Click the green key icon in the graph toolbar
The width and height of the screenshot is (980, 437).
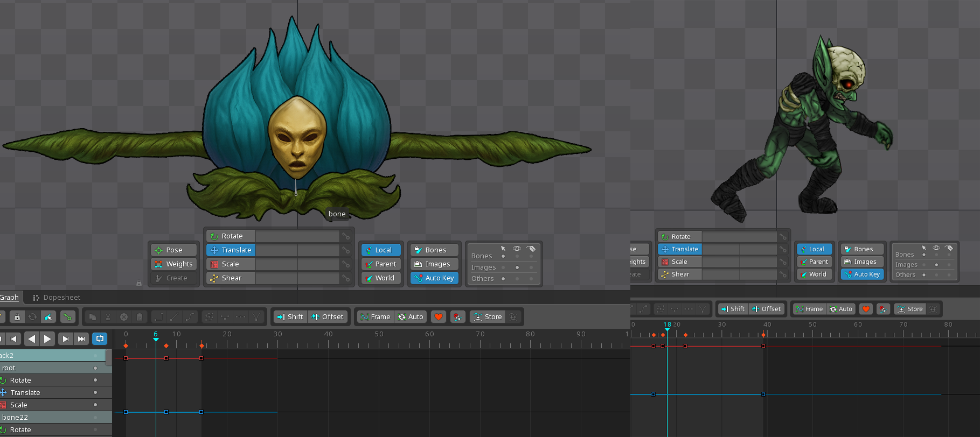[67, 317]
